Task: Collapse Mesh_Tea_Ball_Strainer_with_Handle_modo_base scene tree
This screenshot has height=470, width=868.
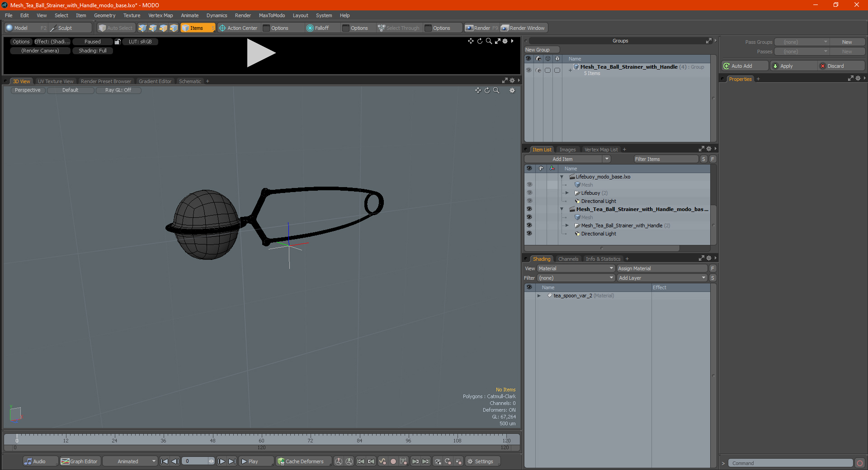Action: click(562, 209)
